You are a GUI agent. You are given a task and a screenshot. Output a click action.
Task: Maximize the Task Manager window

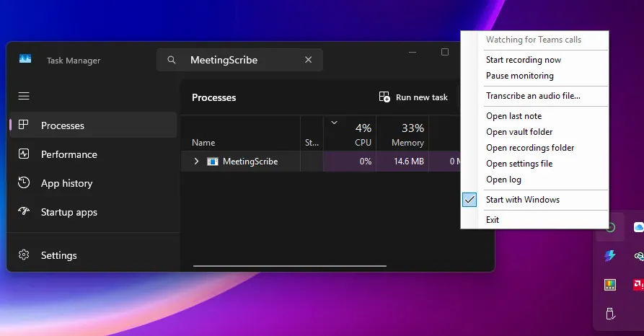click(x=445, y=52)
